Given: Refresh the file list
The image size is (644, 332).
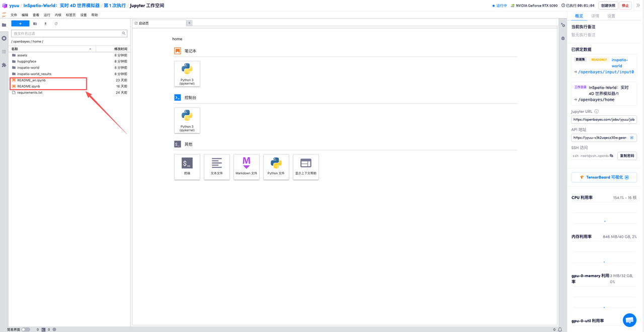Looking at the screenshot, I should click(x=56, y=24).
